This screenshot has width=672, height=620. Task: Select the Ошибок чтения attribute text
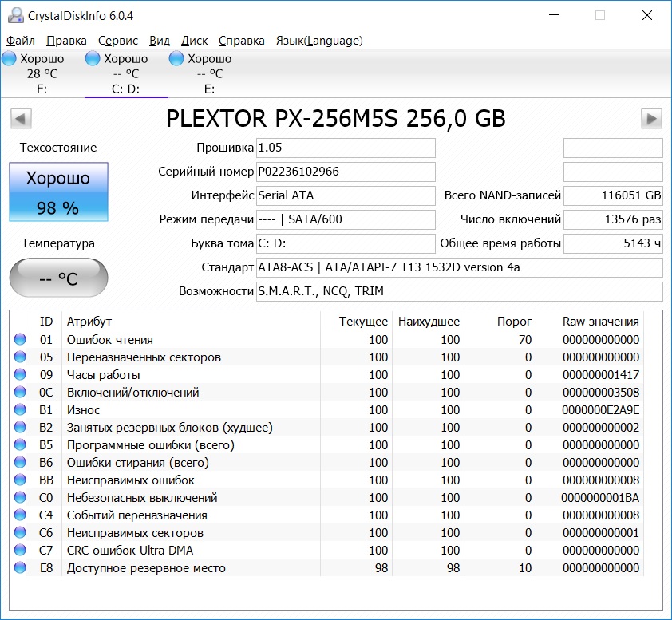click(x=109, y=340)
